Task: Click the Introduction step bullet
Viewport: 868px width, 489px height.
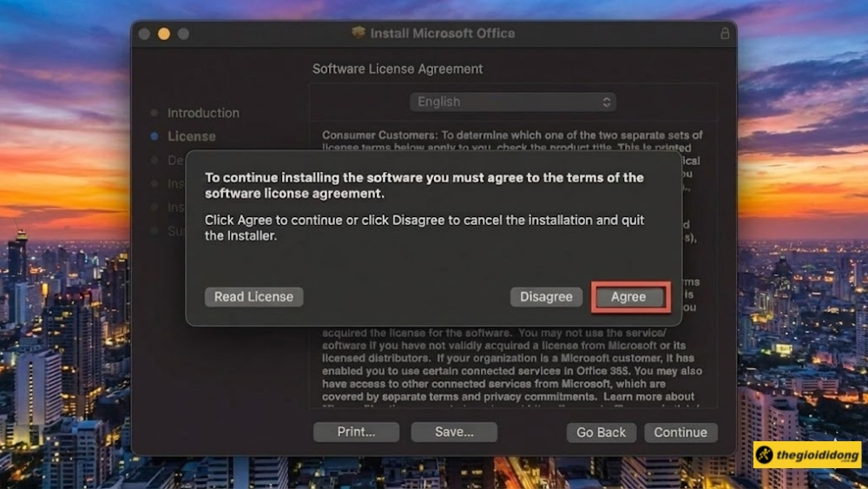Action: [155, 113]
